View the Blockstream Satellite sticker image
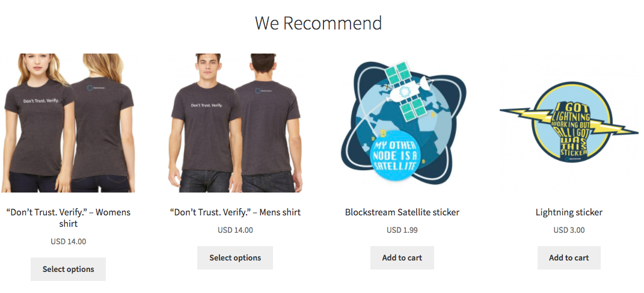The width and height of the screenshot is (644, 293). [x=402, y=123]
